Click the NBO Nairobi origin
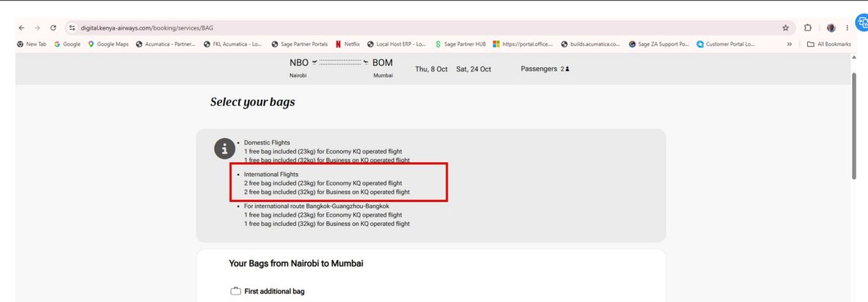The width and height of the screenshot is (868, 302). point(299,68)
